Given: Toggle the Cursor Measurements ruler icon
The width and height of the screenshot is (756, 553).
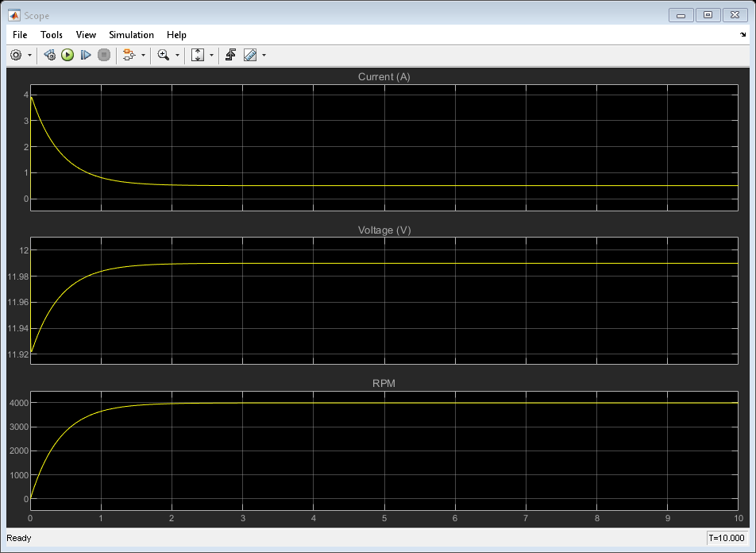Looking at the screenshot, I should point(250,55).
